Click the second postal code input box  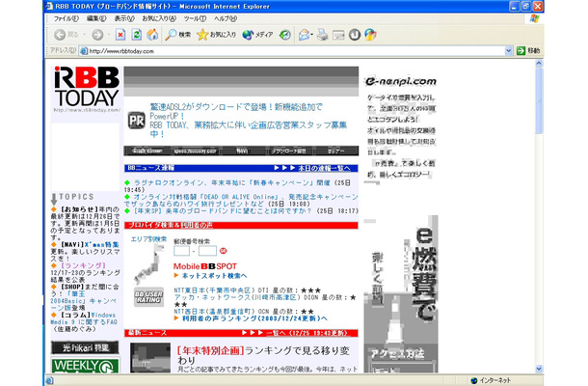coord(208,251)
